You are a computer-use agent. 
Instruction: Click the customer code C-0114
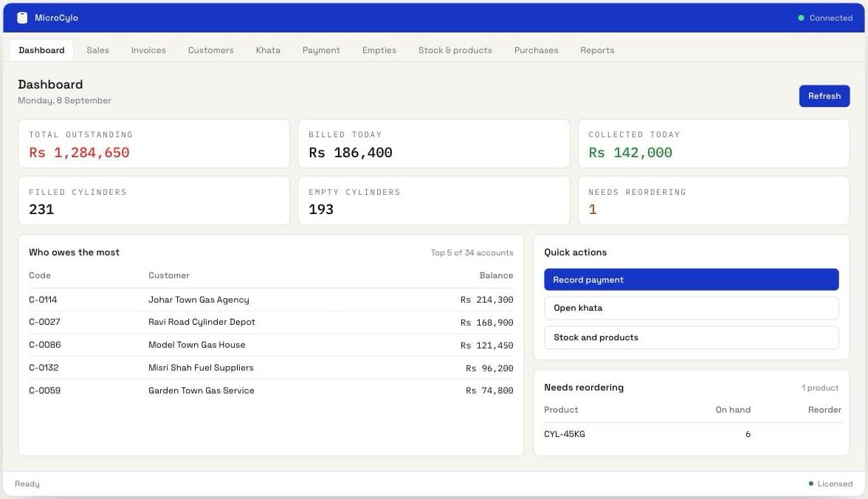pyautogui.click(x=43, y=300)
